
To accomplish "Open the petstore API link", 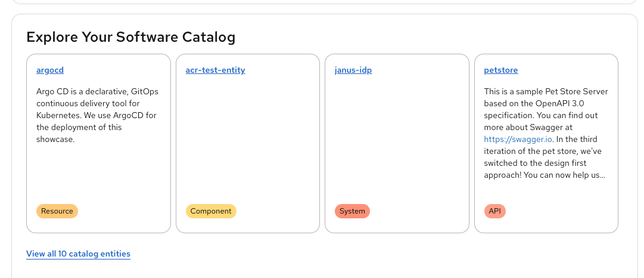I will click(x=500, y=70).
